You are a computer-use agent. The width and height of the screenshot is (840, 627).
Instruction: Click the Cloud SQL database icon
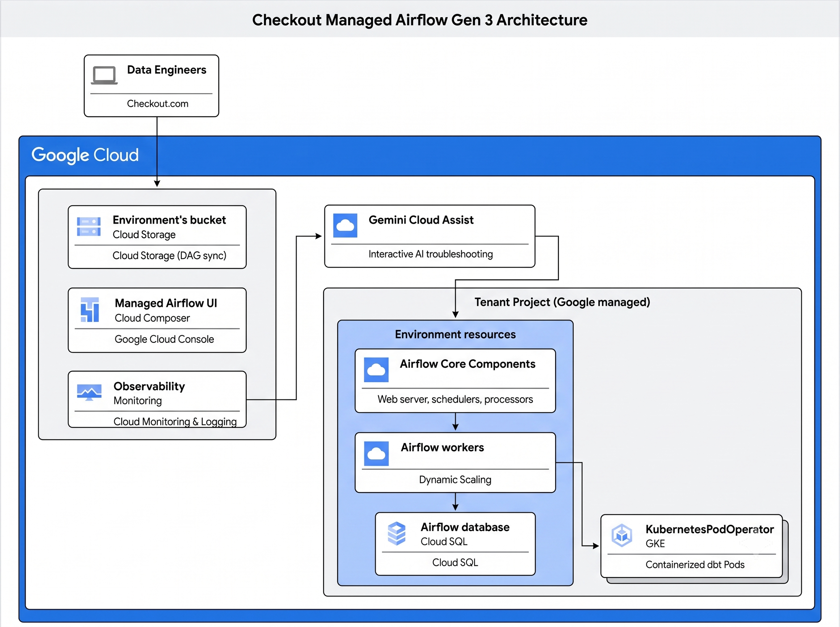click(396, 533)
